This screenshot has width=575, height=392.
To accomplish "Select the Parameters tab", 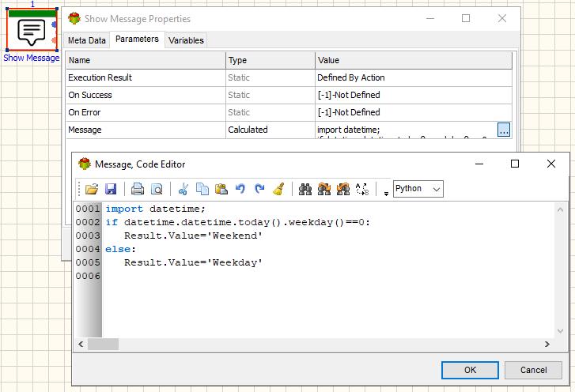I will pos(137,40).
